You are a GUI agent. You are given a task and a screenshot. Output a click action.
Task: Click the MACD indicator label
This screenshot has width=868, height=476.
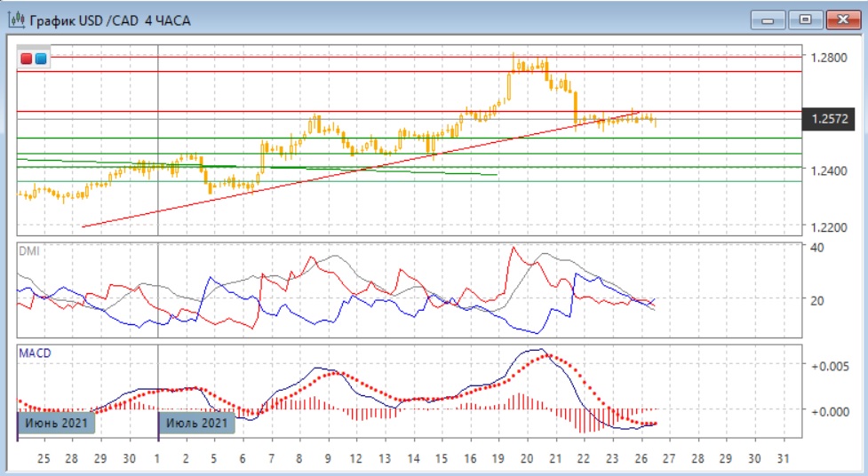[x=36, y=353]
